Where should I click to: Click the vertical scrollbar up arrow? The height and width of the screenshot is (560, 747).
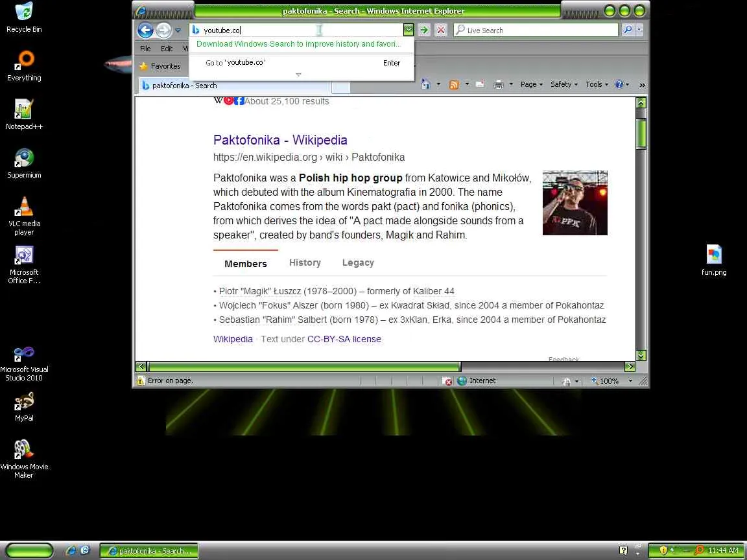tap(641, 103)
